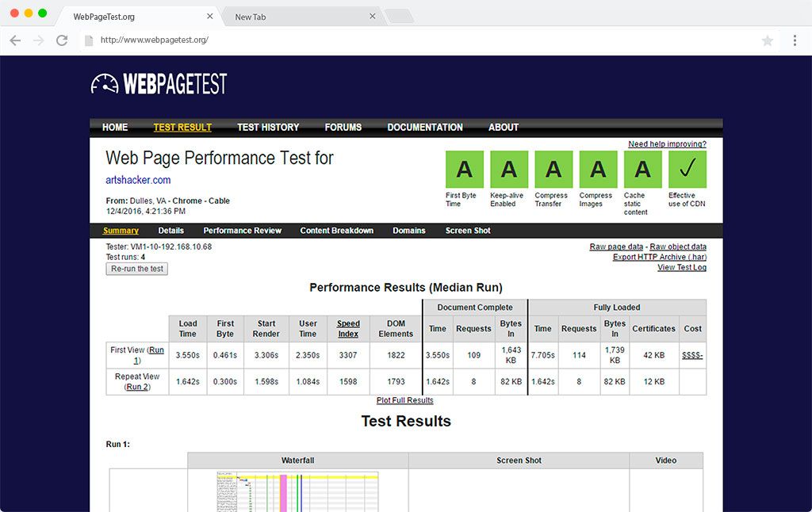Open DOCUMENTATION in navigation bar
Screen dimensions: 812x512
point(425,128)
